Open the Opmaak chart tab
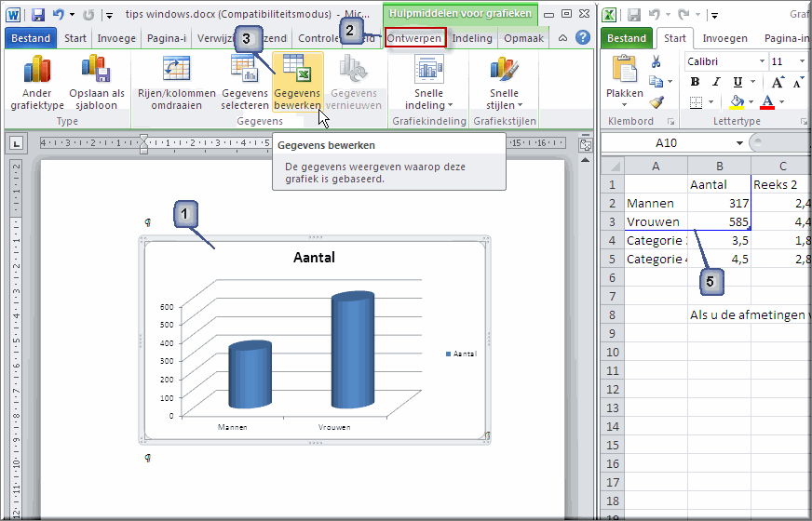 point(523,38)
